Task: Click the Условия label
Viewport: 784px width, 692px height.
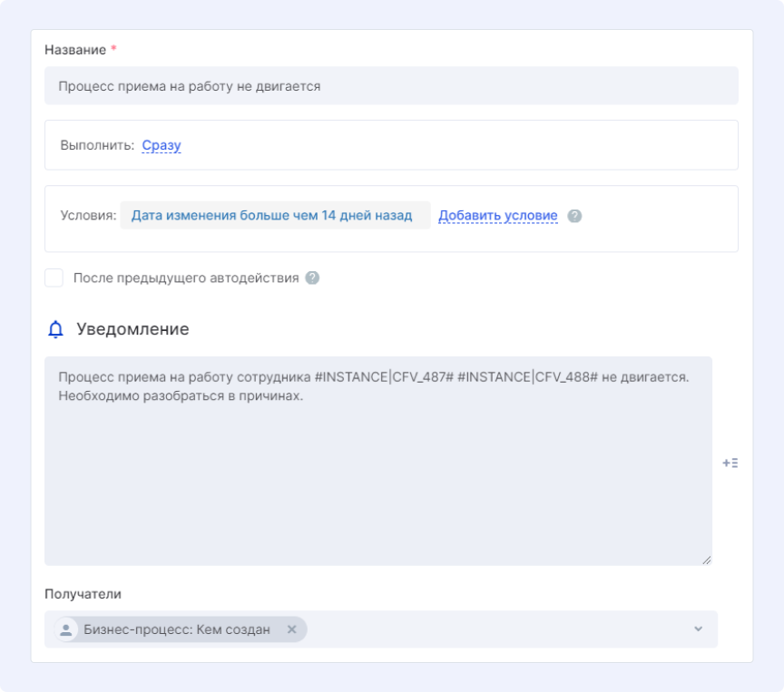Action: [x=88, y=216]
